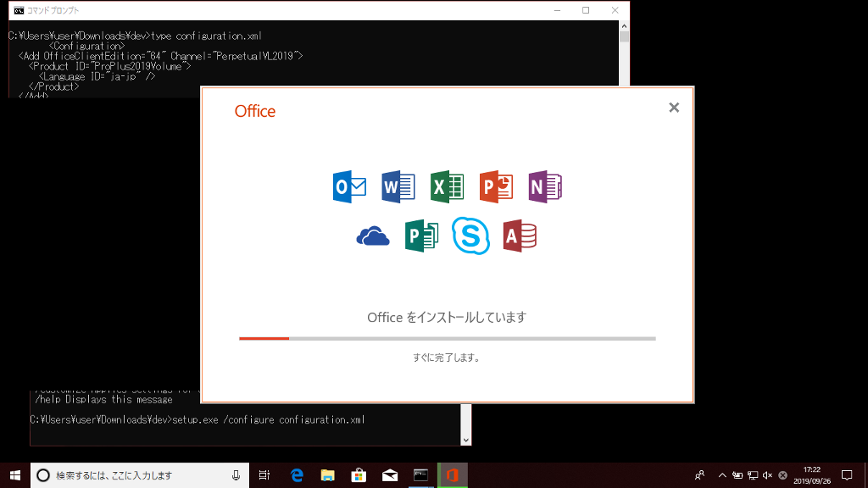Click the Access icon in Office installer
Image resolution: width=868 pixels, height=488 pixels.
(520, 236)
